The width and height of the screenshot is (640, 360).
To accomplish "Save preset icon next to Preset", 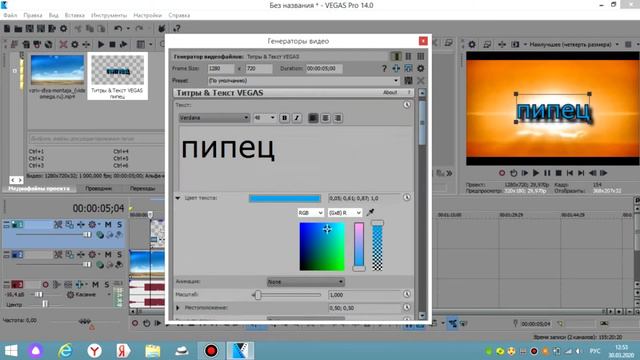I will click(x=408, y=80).
